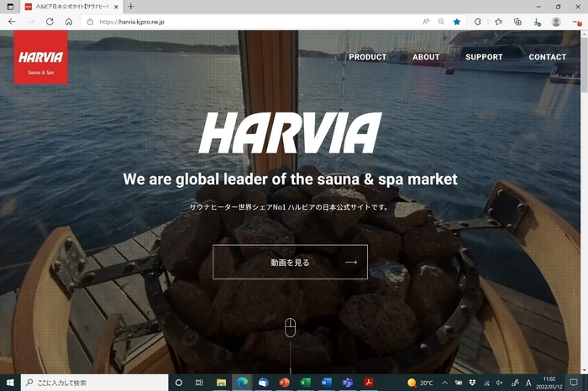Go to the browser home page

pyautogui.click(x=69, y=22)
